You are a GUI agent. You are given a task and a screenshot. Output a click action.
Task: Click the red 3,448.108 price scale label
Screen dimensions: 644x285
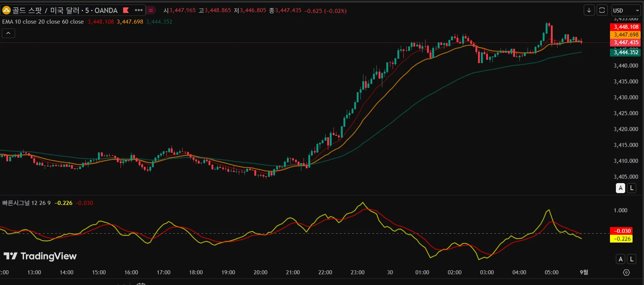625,27
